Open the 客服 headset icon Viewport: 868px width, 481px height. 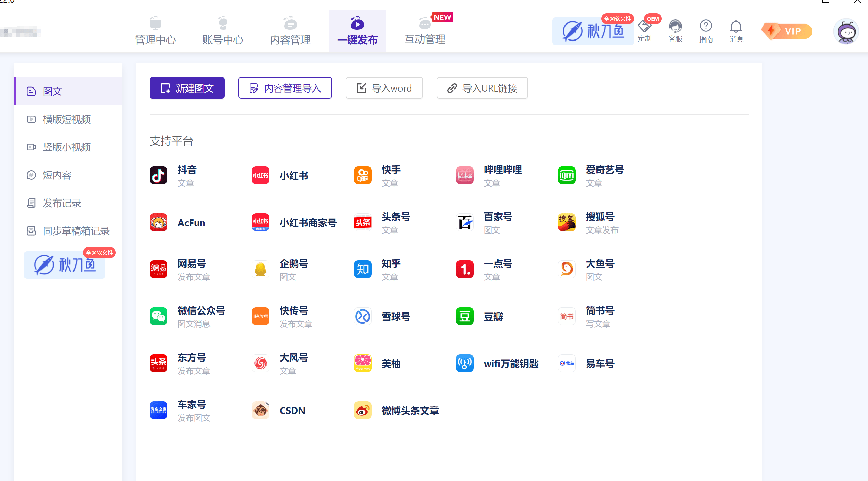pyautogui.click(x=675, y=31)
